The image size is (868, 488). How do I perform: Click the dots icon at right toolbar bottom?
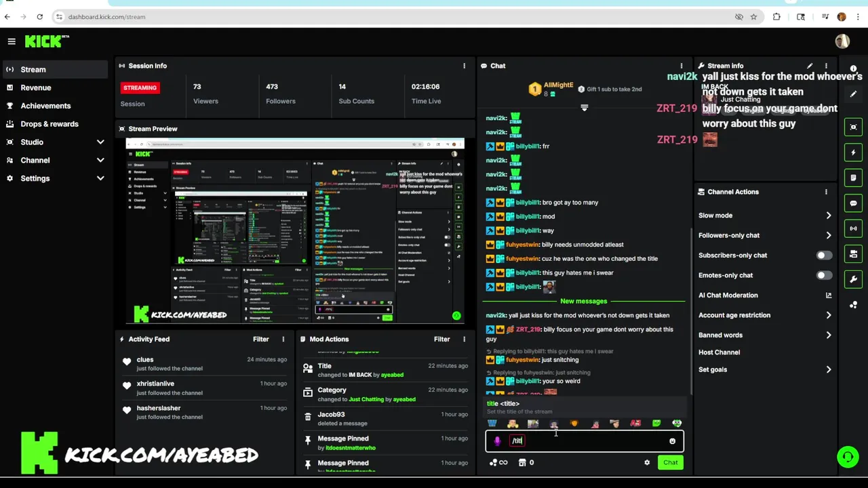tap(854, 305)
